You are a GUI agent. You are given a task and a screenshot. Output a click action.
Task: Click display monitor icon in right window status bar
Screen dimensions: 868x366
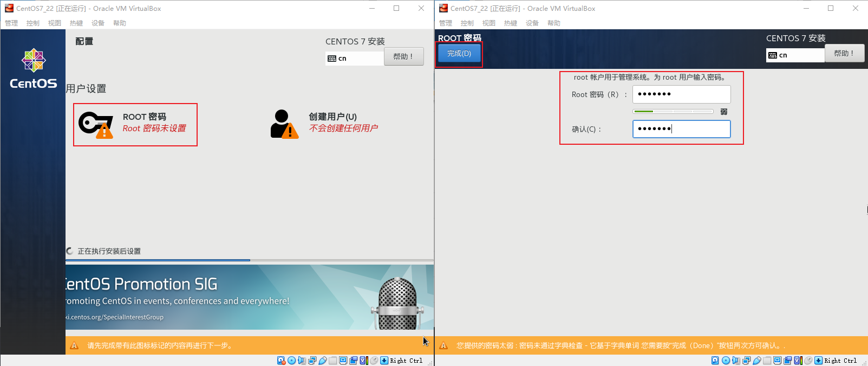(x=777, y=360)
